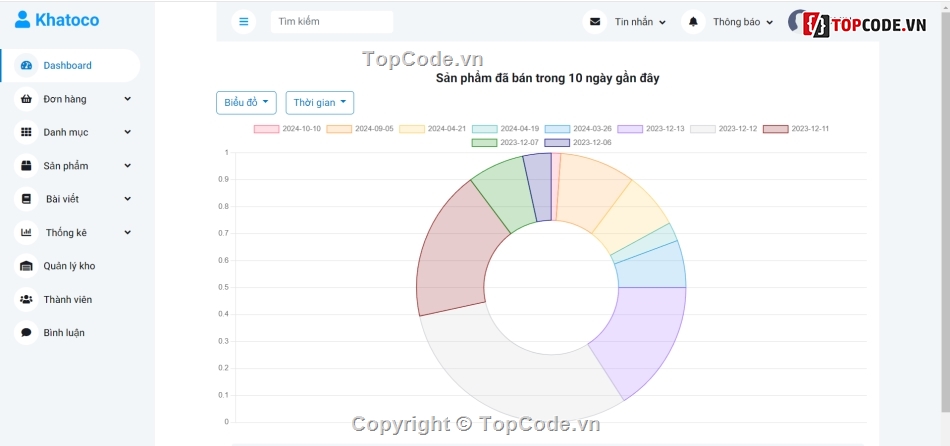This screenshot has height=446, width=950.
Task: Click the hamburger menu toggle button
Action: (x=243, y=21)
